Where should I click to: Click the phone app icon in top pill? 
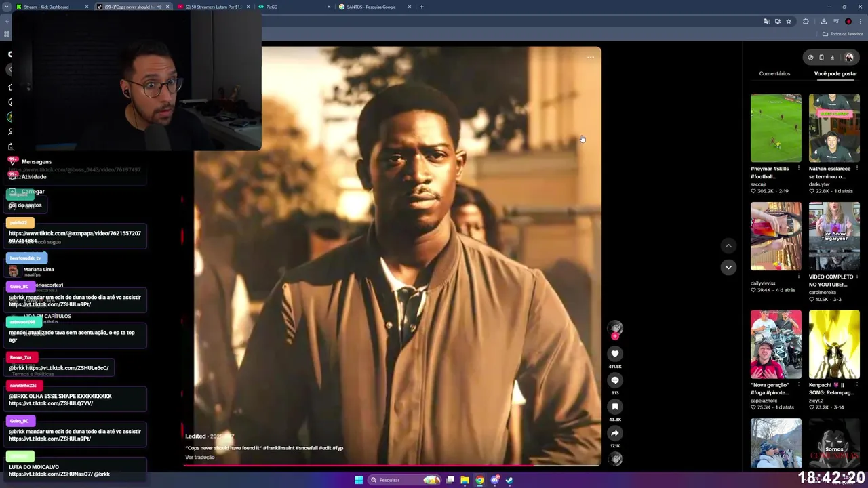(821, 58)
